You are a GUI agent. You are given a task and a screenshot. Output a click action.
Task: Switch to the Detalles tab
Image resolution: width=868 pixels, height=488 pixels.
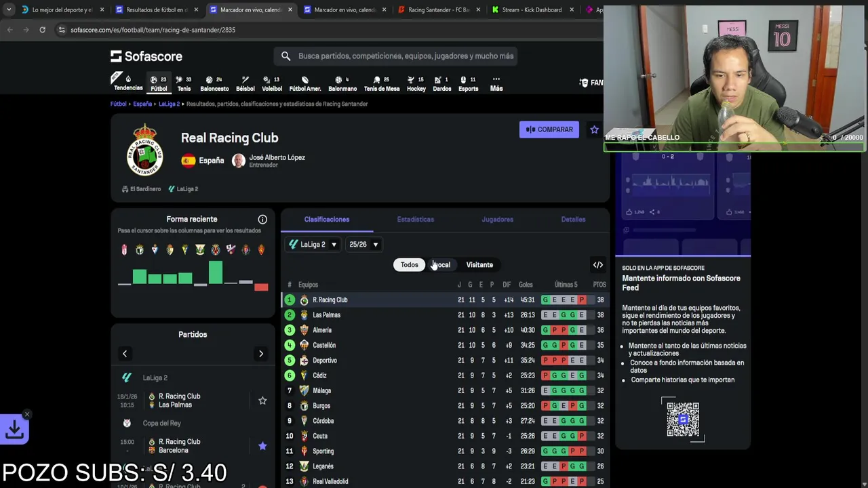point(573,220)
